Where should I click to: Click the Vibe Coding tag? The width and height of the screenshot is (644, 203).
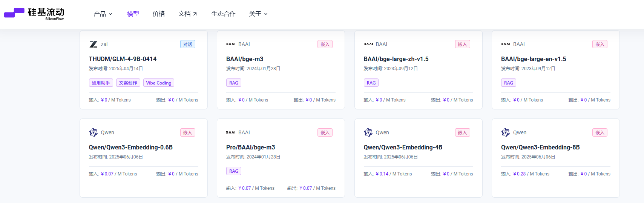(x=159, y=83)
